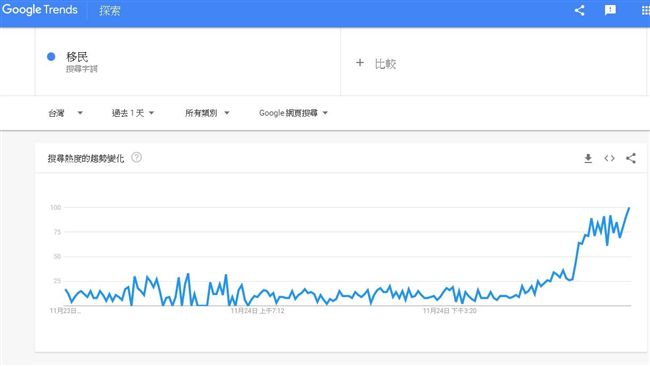Edit the 移民 search term field
This screenshot has width=650, height=366.
click(188, 61)
